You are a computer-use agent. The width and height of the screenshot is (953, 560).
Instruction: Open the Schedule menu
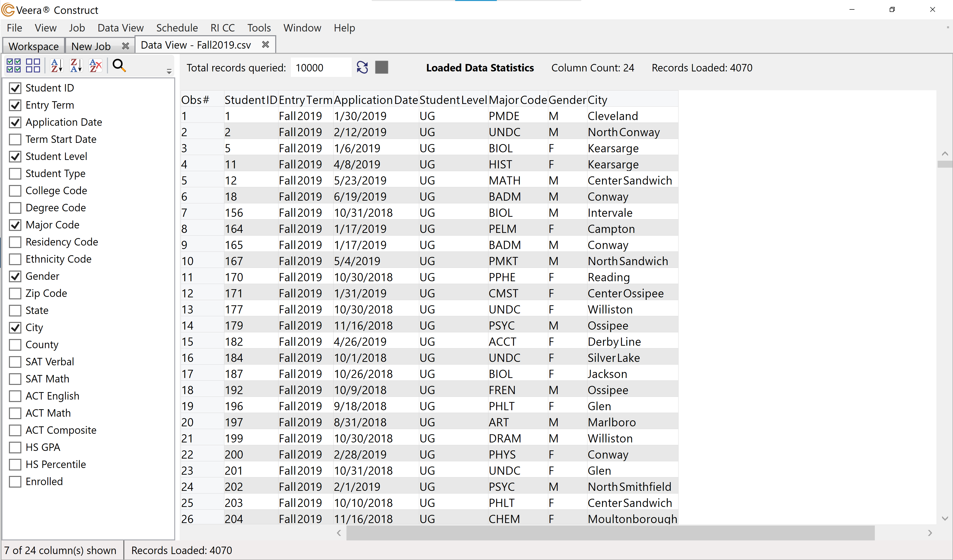point(177,28)
